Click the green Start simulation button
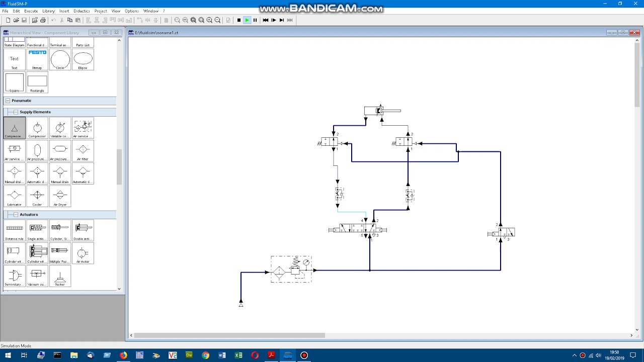Viewport: 644px width, 362px height. tap(247, 20)
